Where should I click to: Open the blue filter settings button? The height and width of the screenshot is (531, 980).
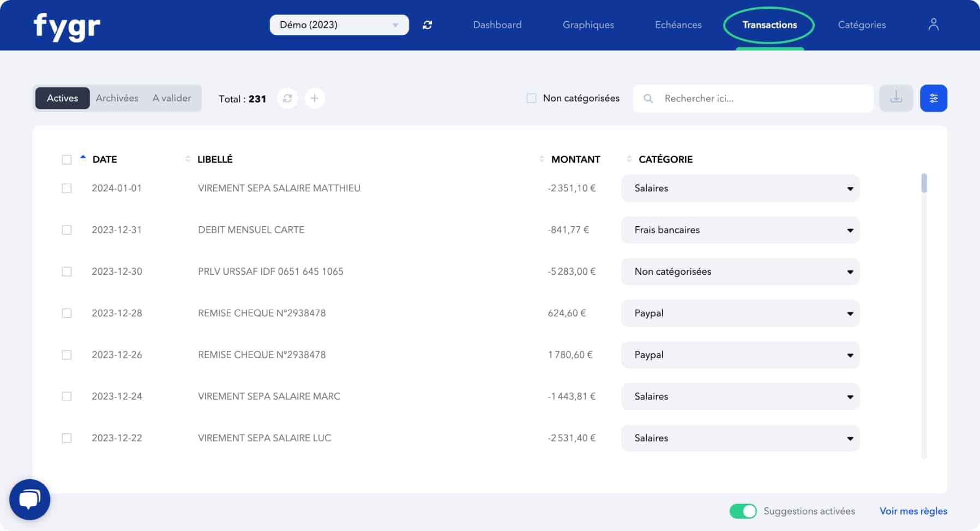tap(933, 99)
